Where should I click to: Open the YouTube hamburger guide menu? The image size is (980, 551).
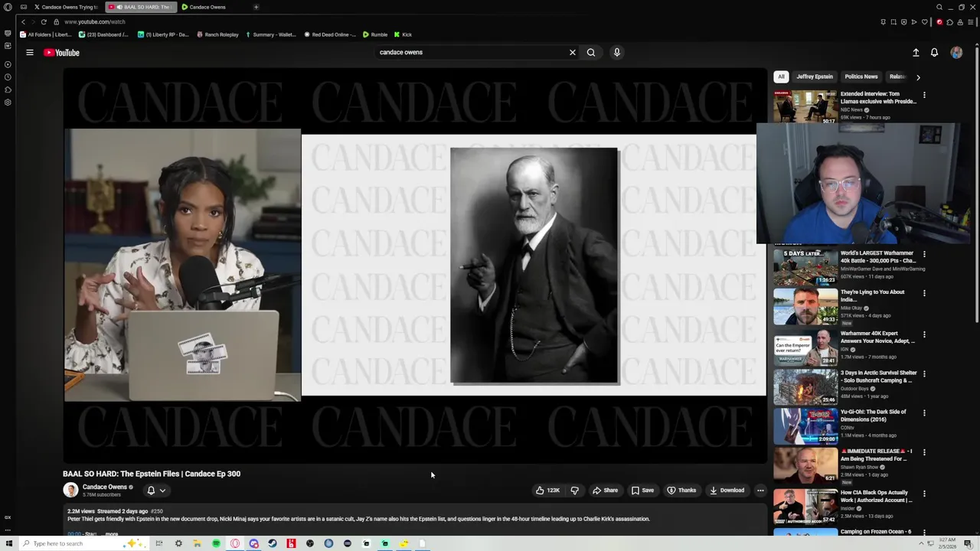pyautogui.click(x=30, y=52)
